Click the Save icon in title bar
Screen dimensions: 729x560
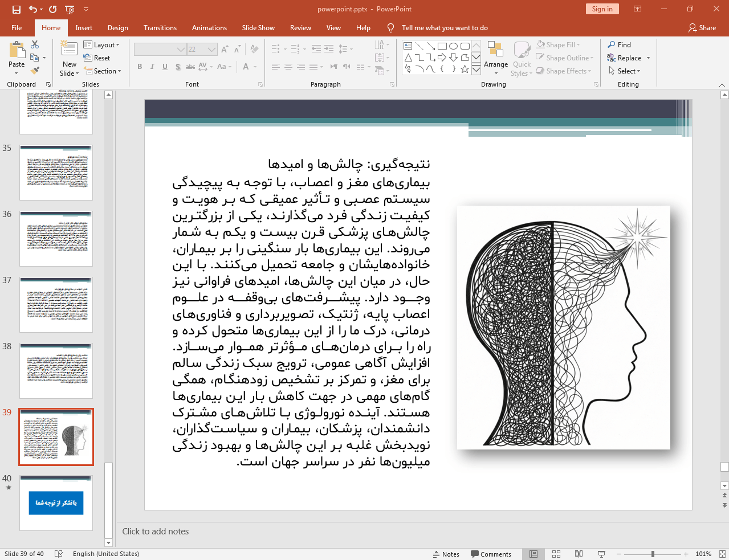[17, 9]
